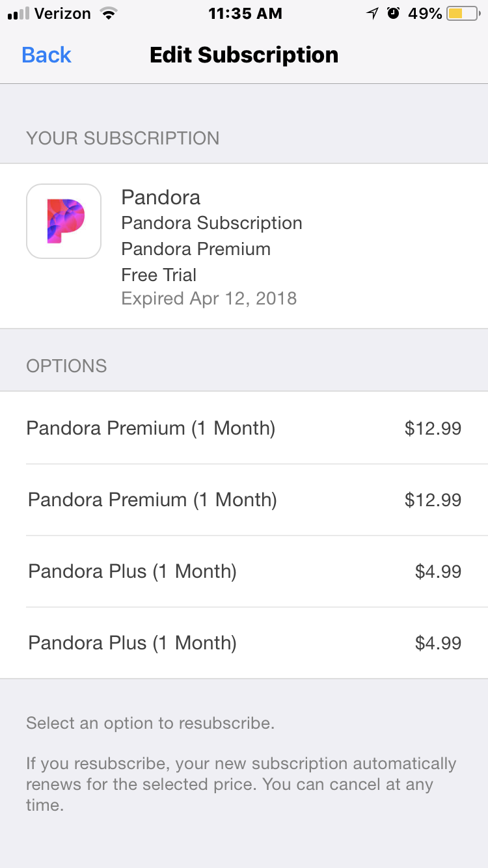This screenshot has width=488, height=868.
Task: Tap the 49% battery percentage
Action: tap(425, 14)
